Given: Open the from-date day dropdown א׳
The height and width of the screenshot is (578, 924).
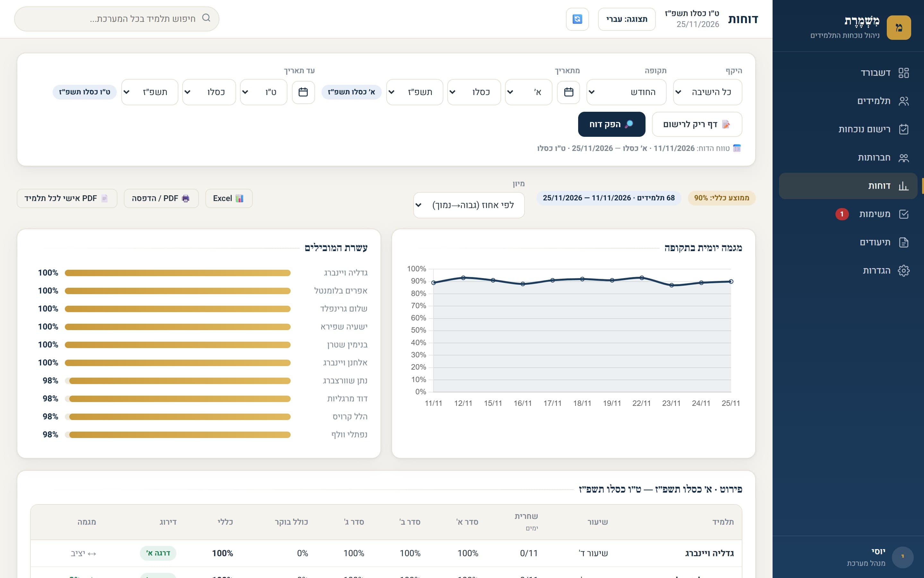Looking at the screenshot, I should click(x=528, y=92).
